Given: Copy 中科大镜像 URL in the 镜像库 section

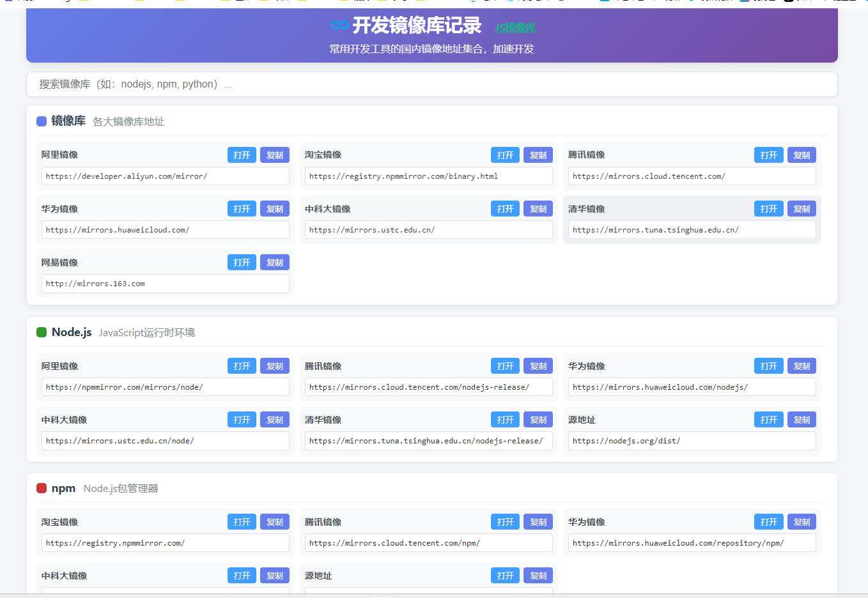Looking at the screenshot, I should pyautogui.click(x=538, y=209).
